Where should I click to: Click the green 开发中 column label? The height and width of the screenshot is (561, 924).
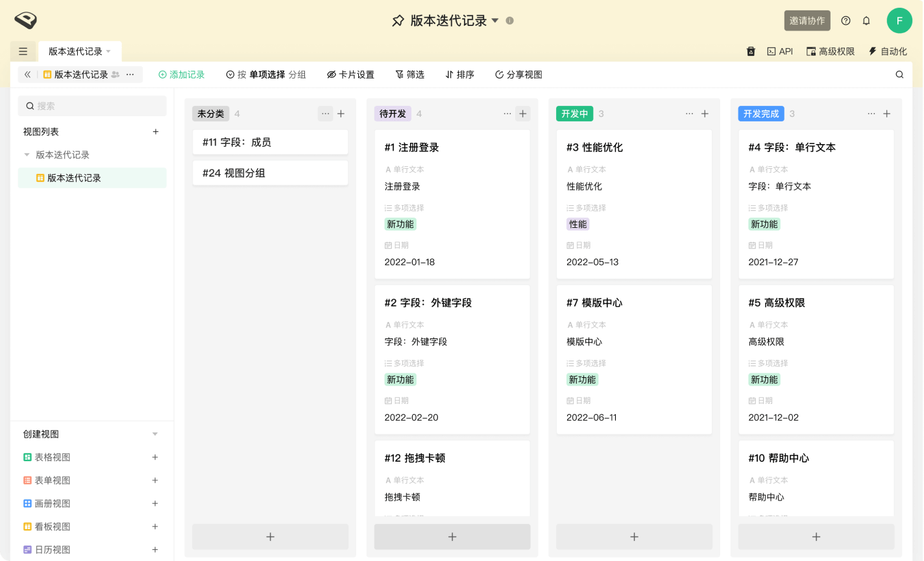point(574,114)
